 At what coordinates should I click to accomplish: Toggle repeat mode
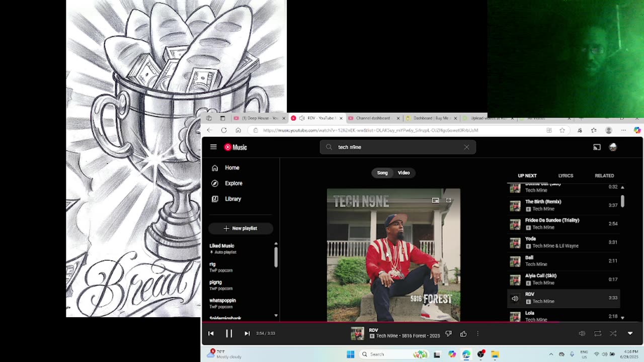[598, 333]
